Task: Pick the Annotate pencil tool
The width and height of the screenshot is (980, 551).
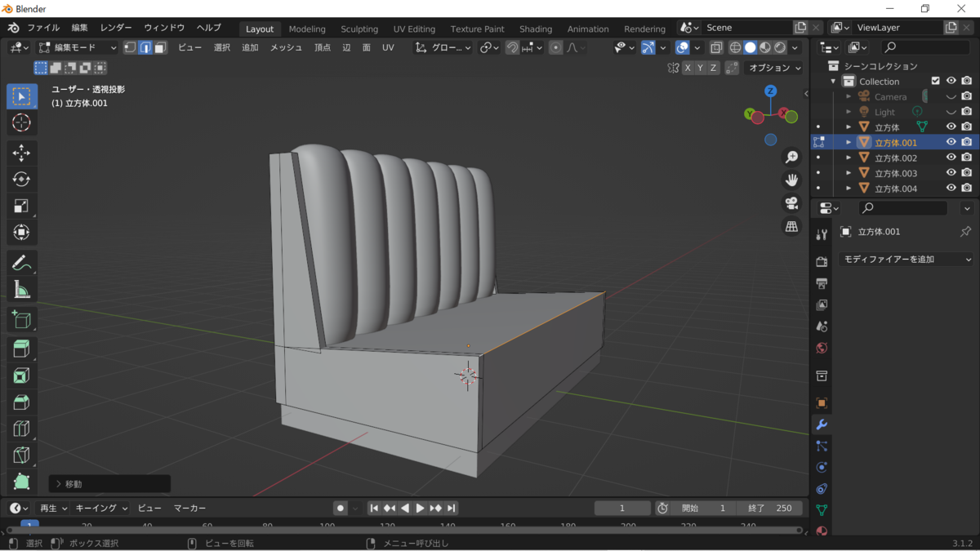Action: 21,263
